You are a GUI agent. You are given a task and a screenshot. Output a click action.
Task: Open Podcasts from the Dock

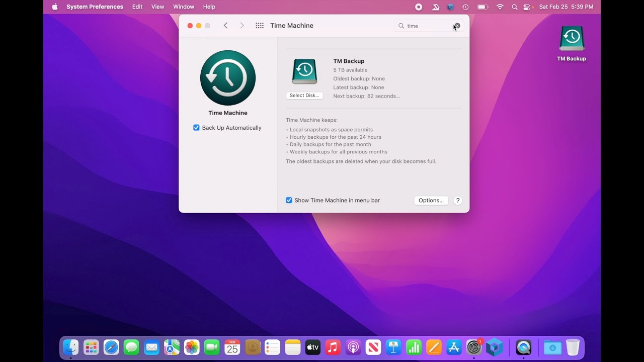(353, 347)
